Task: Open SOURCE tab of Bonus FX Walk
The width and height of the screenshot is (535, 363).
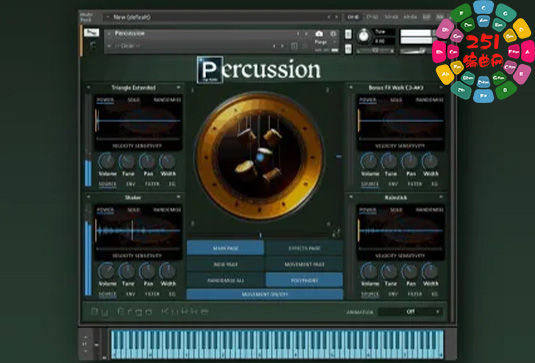Action: pos(370,184)
